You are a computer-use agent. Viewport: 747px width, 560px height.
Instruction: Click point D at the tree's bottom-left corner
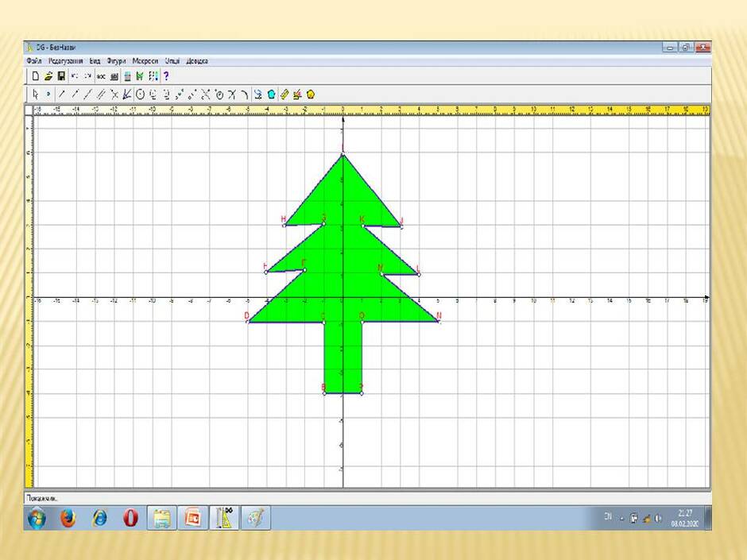[248, 322]
